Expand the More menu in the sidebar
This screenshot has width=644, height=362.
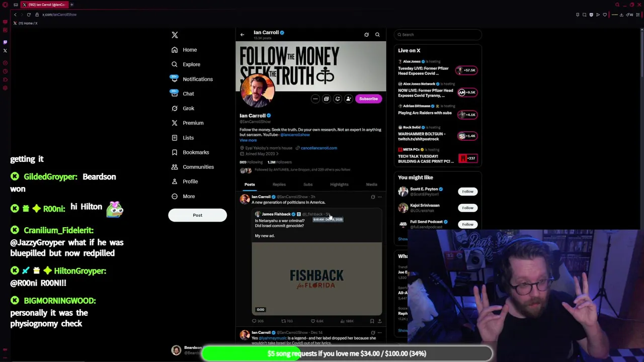183,196
